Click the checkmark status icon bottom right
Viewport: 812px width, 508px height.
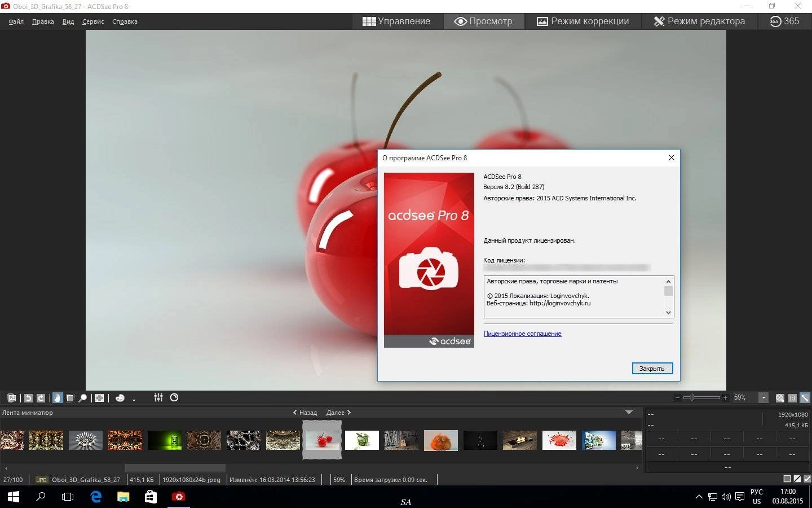click(x=806, y=479)
